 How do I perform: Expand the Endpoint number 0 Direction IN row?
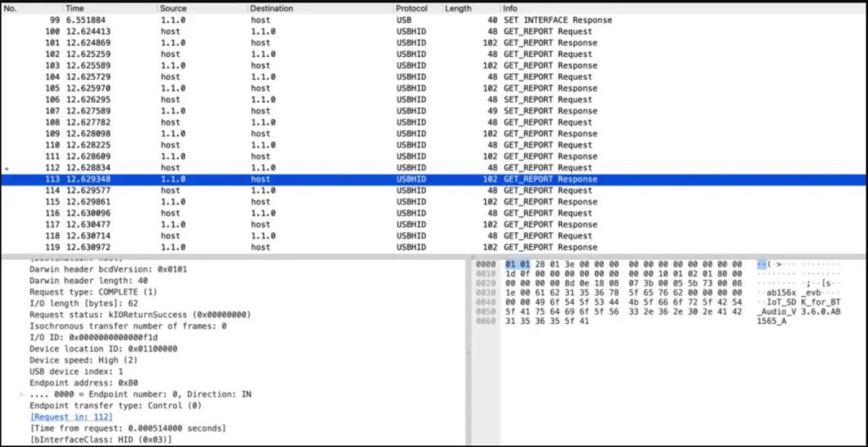coord(21,394)
